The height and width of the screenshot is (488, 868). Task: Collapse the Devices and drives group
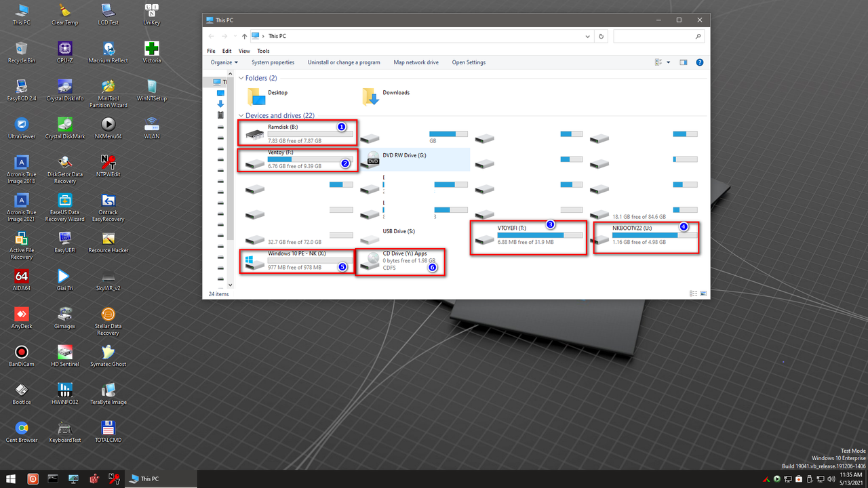tap(241, 116)
